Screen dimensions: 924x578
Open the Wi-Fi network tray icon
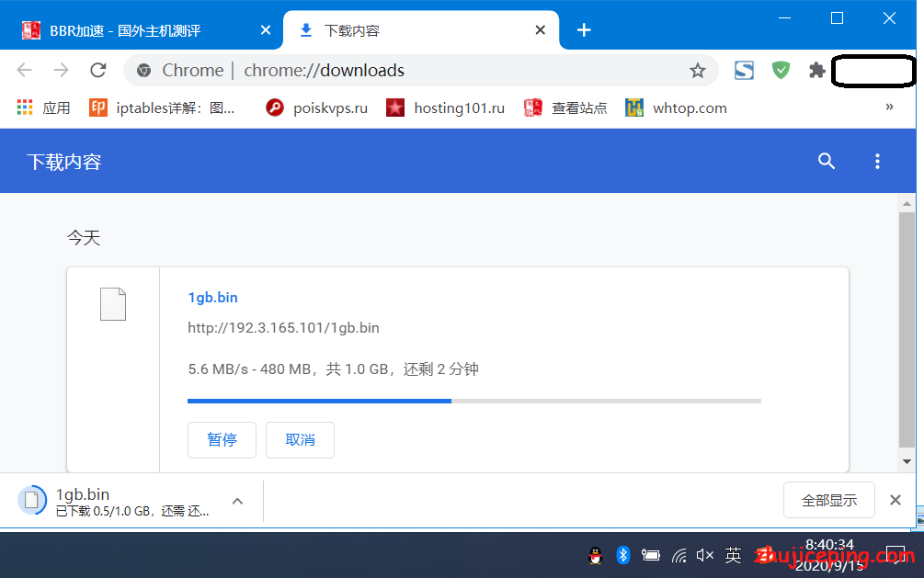pyautogui.click(x=679, y=555)
